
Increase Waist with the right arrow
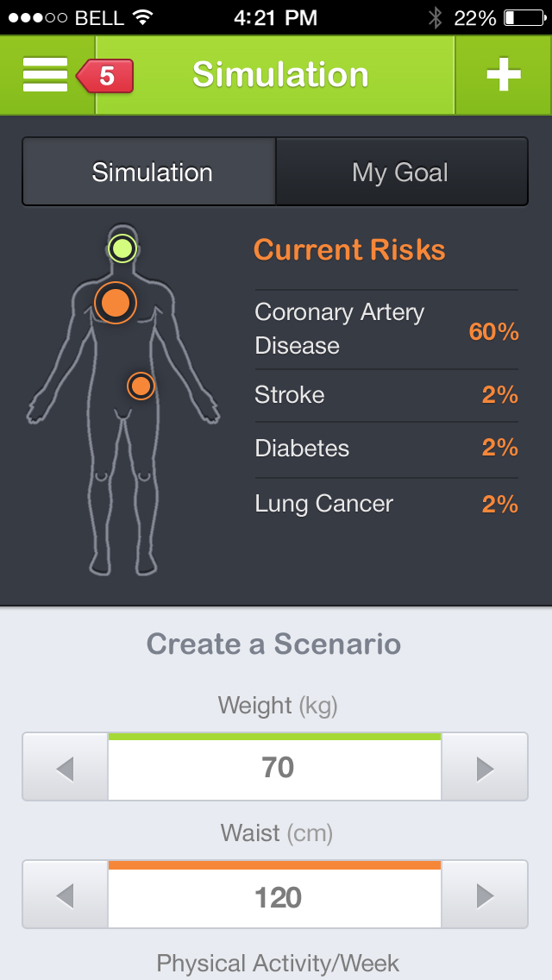coord(485,895)
